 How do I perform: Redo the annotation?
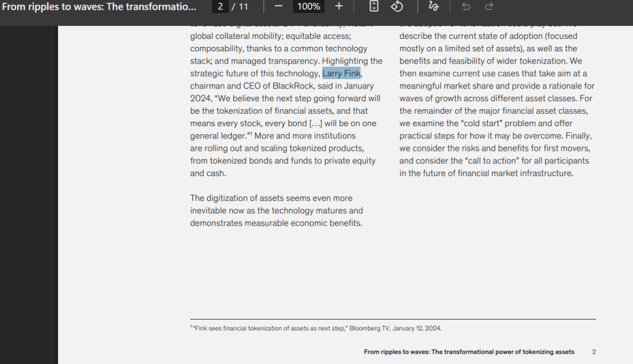point(489,6)
